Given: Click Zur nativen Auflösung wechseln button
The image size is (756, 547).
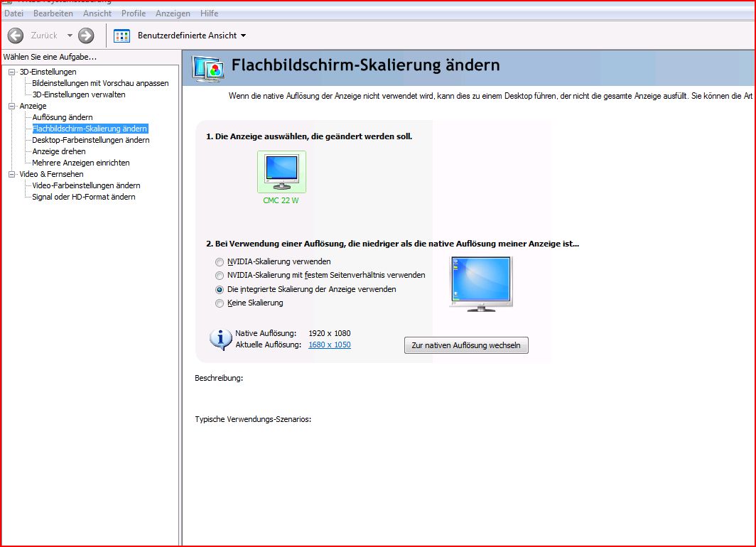Looking at the screenshot, I should point(466,345).
